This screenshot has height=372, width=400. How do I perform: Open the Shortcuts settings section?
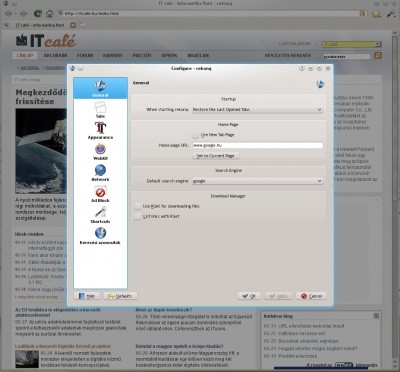100,215
